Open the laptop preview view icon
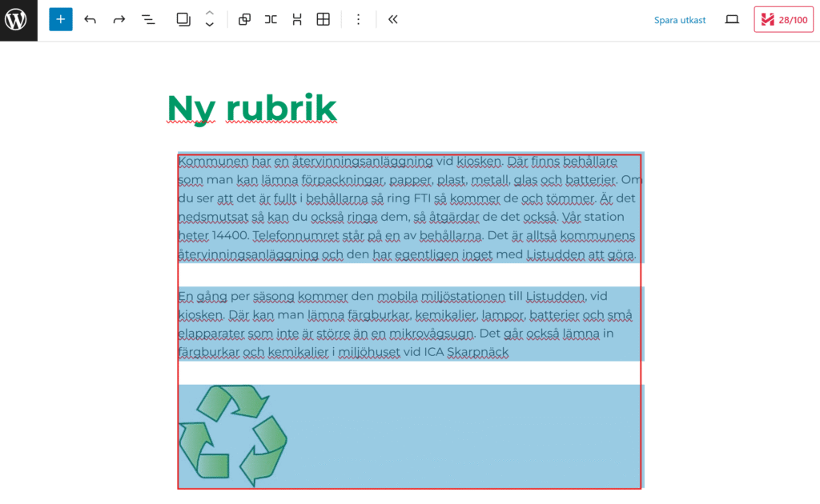This screenshot has width=820, height=504. click(732, 20)
